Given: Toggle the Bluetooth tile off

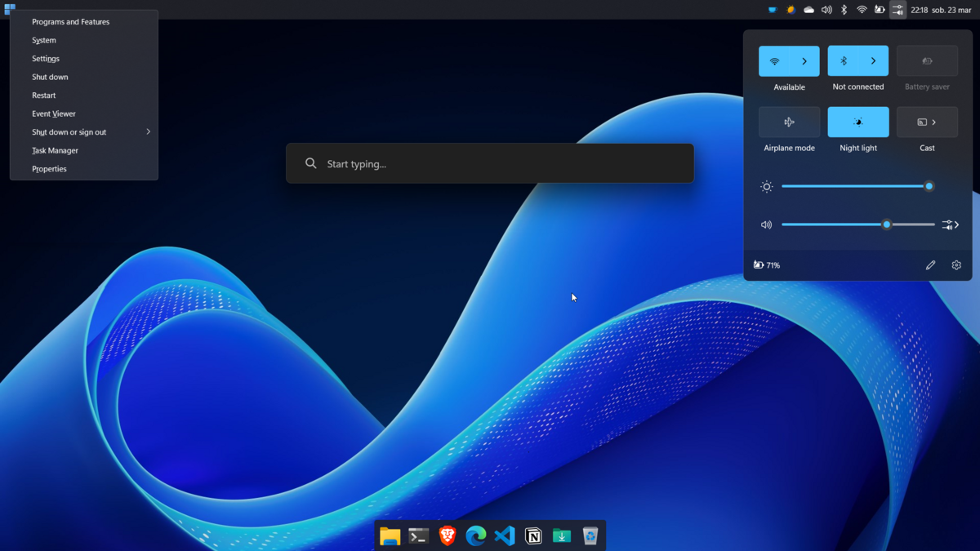Looking at the screenshot, I should pyautogui.click(x=844, y=61).
